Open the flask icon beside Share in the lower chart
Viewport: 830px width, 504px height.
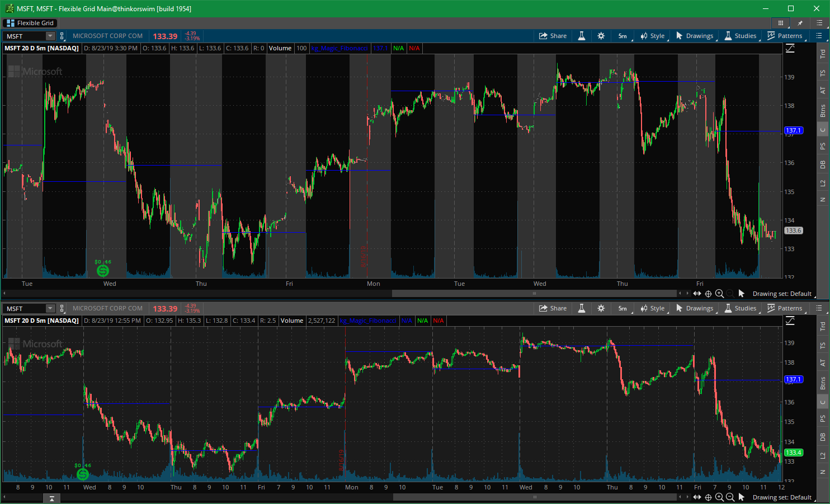coord(582,308)
